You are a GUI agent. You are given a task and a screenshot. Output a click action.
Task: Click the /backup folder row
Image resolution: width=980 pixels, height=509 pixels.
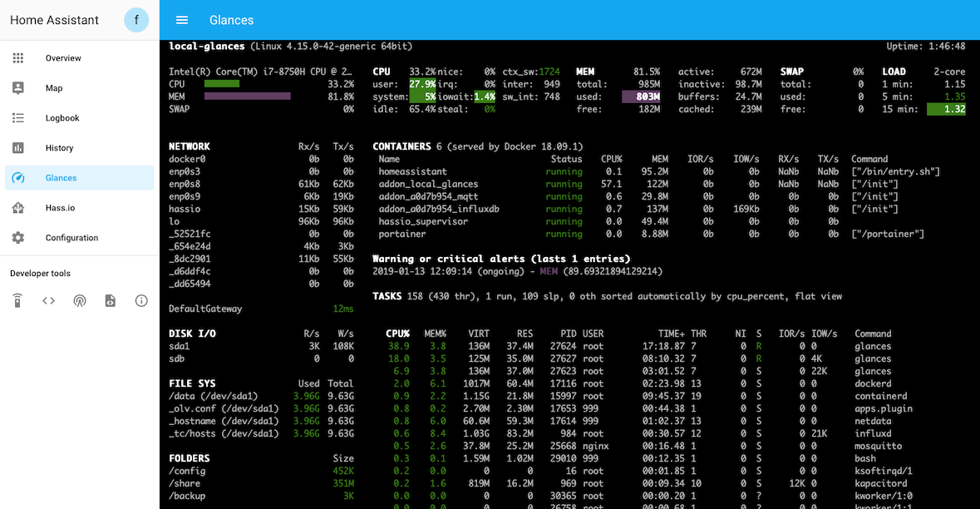tap(261, 496)
